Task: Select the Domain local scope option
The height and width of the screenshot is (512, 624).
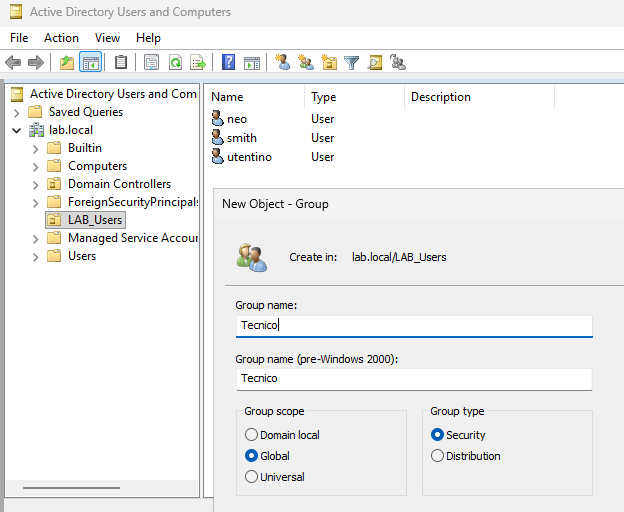Action: coord(251,435)
